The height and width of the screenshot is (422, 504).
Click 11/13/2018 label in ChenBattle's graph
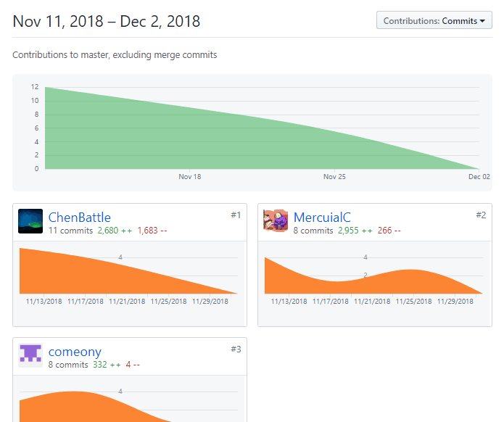44,302
